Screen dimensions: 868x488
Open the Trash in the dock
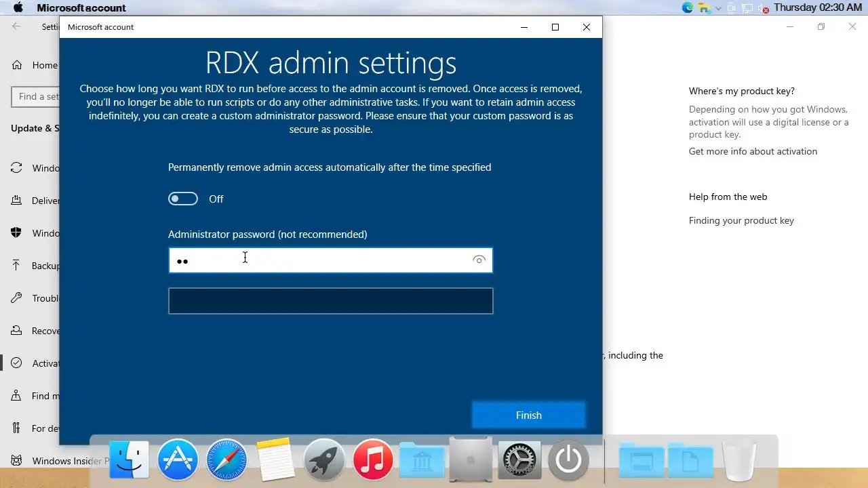point(739,460)
